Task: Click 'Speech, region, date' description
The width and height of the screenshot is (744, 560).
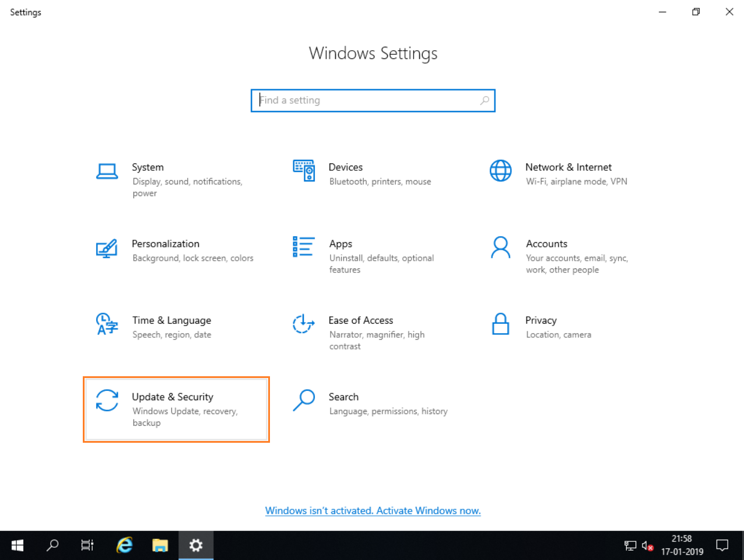Action: point(172,334)
